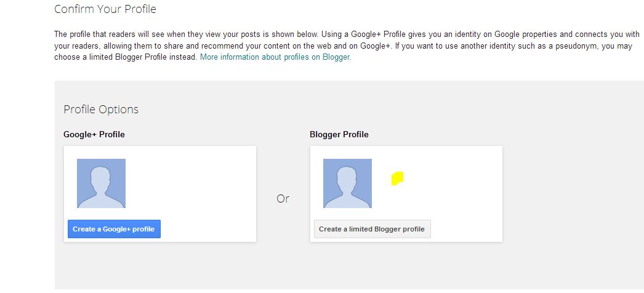Click empty space right of Google+ avatar
The image size is (644, 293).
pos(191,183)
